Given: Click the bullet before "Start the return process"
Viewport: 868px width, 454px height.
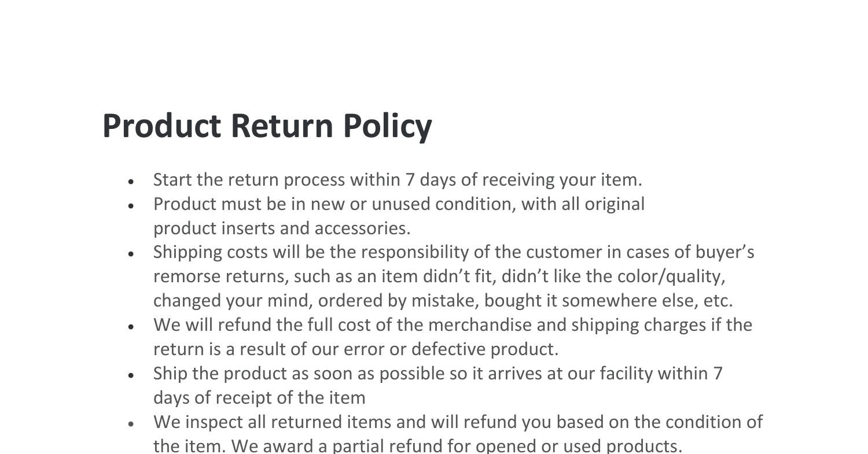Looking at the screenshot, I should (x=132, y=181).
